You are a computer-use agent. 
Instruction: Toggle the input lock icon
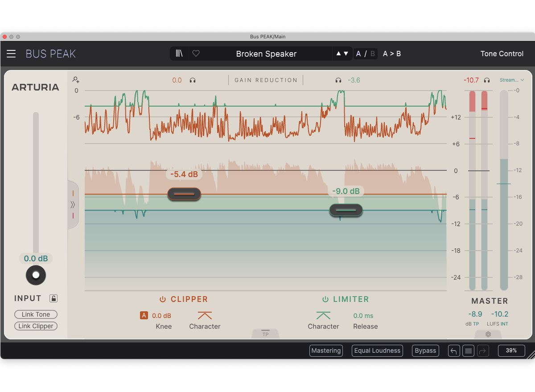click(x=53, y=298)
